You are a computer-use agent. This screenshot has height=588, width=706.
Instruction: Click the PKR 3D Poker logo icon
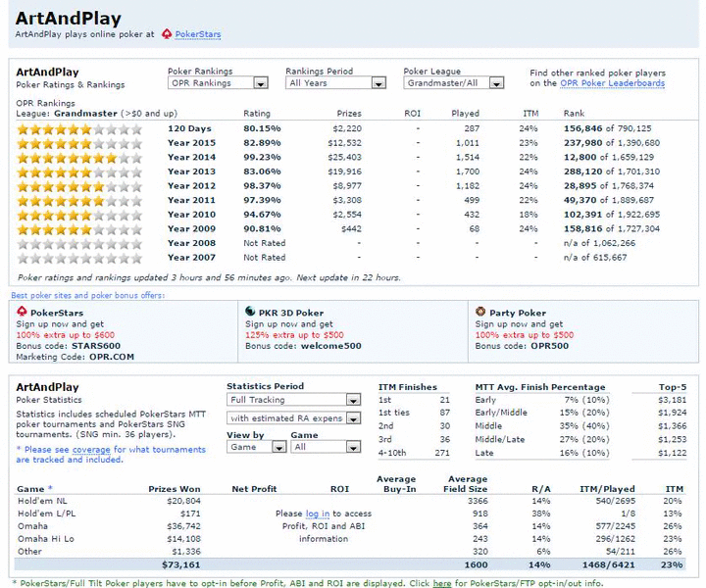[x=250, y=311]
